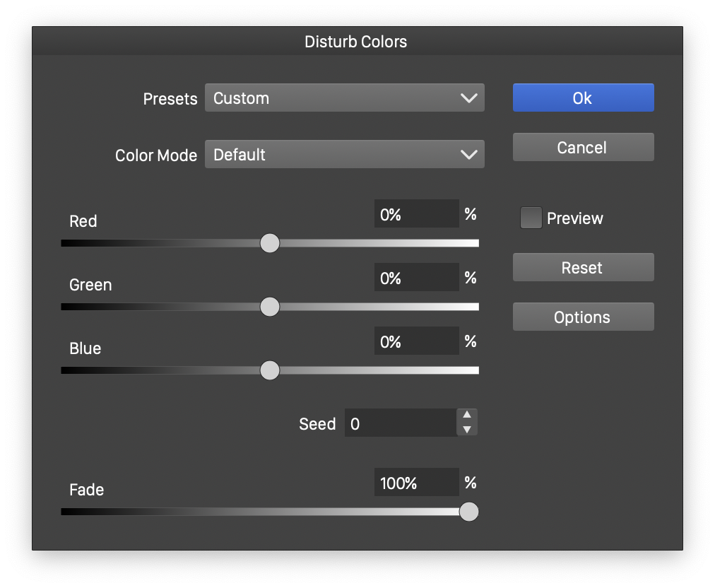Increase Seed with the up arrow
The height and width of the screenshot is (588, 715).
click(x=466, y=416)
